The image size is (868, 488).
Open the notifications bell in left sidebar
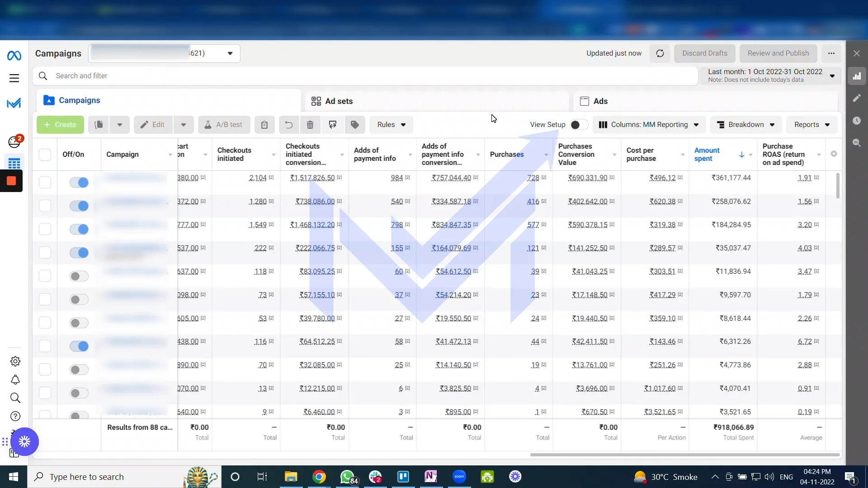point(15,380)
